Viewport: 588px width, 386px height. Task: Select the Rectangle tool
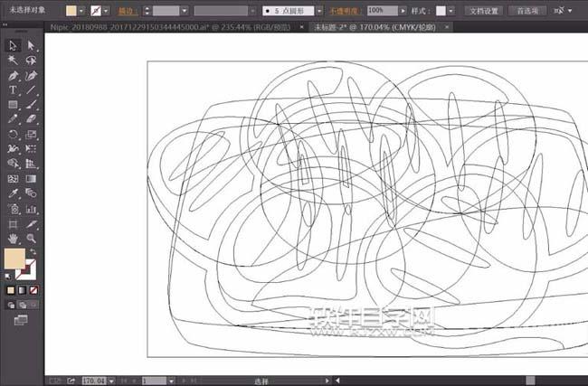(x=13, y=105)
